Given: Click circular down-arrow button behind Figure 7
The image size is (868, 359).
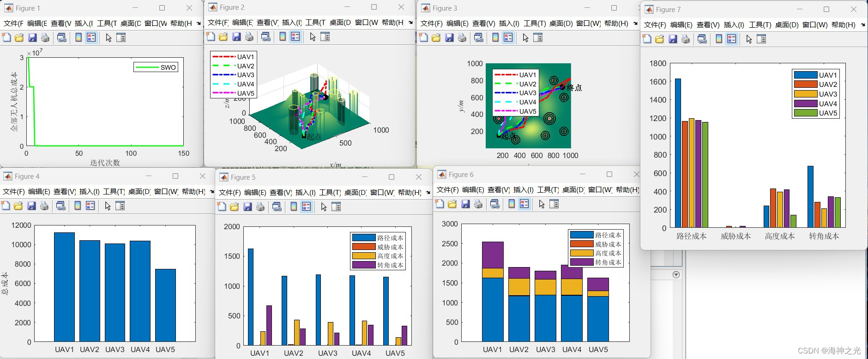Looking at the screenshot, I should [676, 274].
